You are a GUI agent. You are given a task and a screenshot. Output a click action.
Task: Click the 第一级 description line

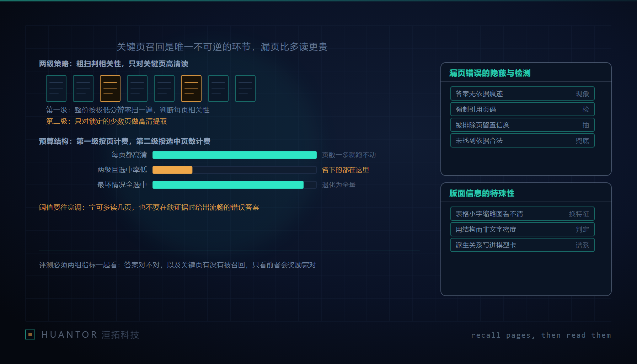[x=128, y=110]
